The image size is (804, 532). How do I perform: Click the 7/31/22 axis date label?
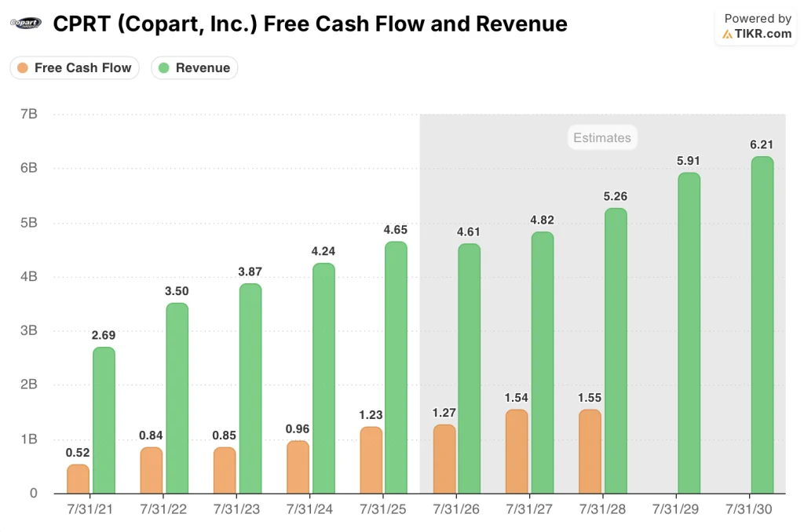163,509
